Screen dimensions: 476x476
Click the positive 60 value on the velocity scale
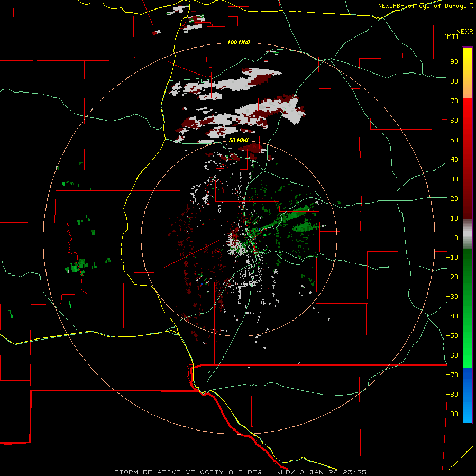coord(454,121)
